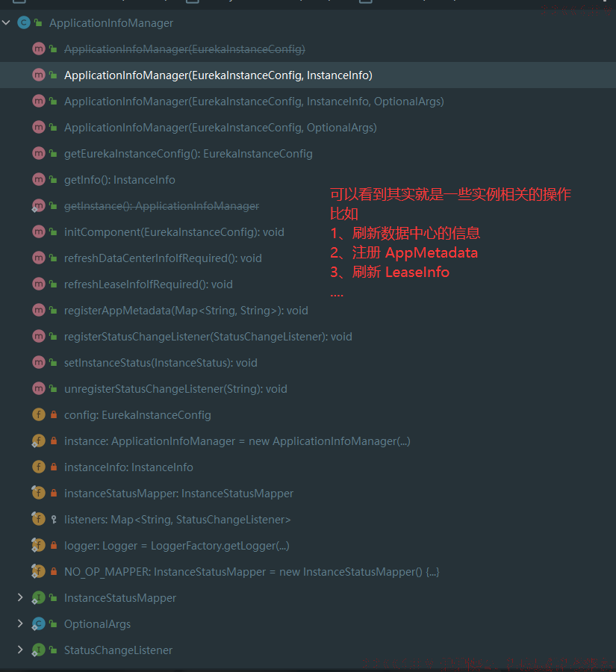Click field icon of config: EurekaInstanceConfig
This screenshot has width=616, height=672.
click(39, 415)
